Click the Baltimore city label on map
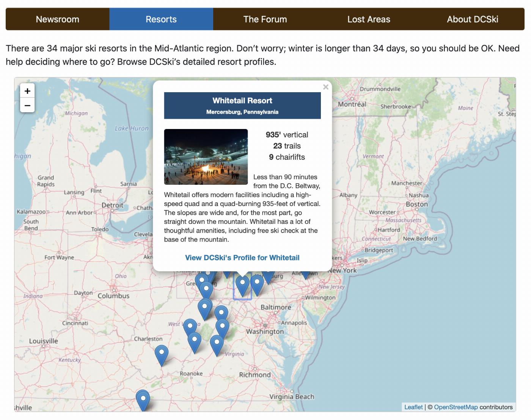 [276, 307]
